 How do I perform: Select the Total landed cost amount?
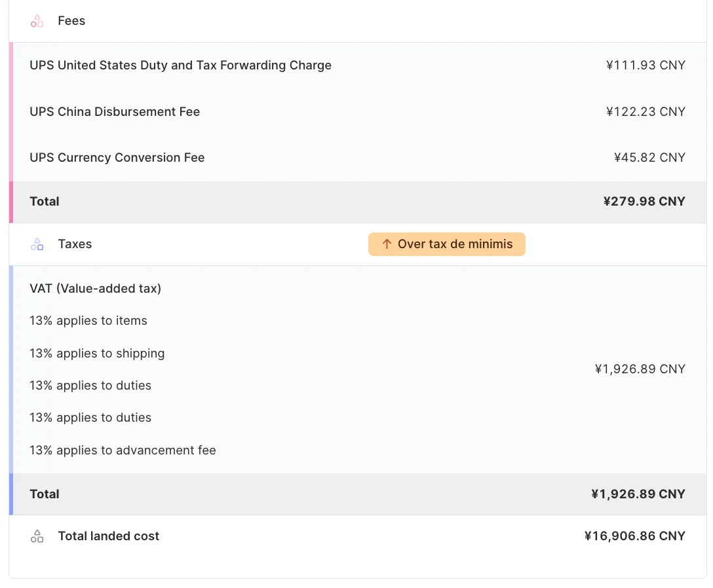pos(634,536)
